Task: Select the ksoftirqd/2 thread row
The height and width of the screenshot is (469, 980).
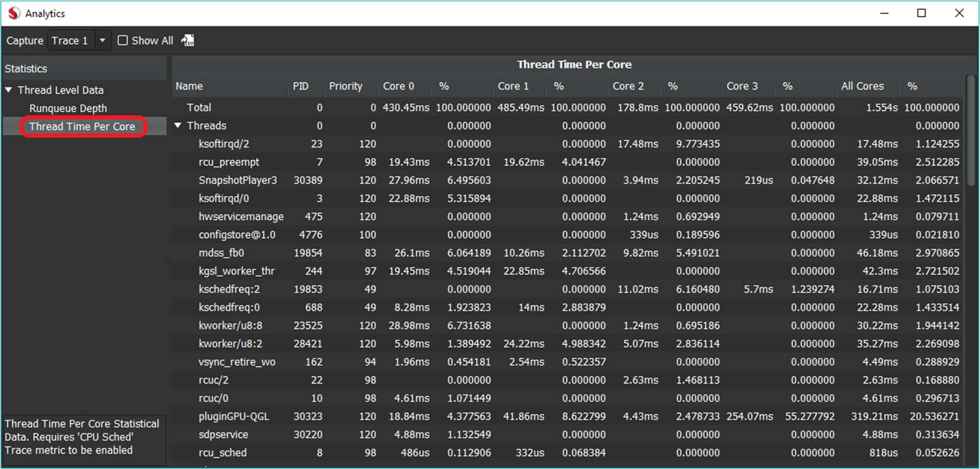Action: (567, 144)
